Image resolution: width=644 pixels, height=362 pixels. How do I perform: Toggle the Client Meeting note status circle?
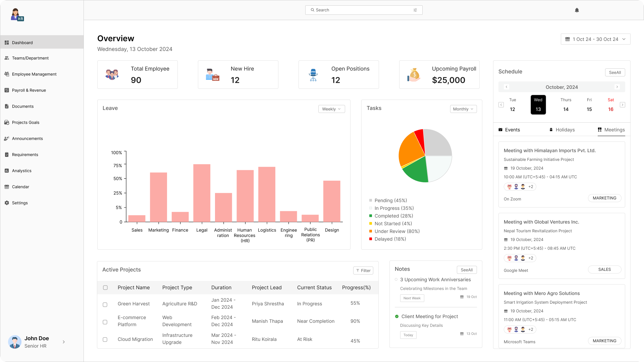click(x=397, y=316)
